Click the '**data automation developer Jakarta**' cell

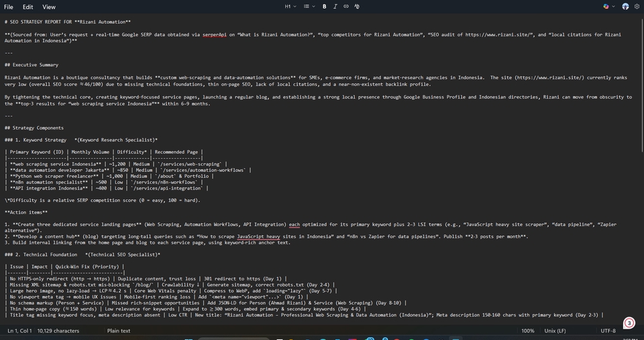[60, 170]
